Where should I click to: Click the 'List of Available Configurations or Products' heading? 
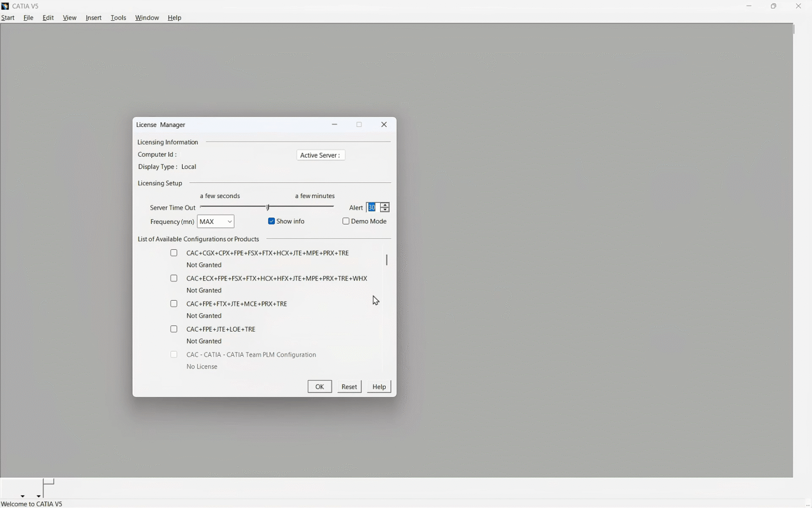(x=198, y=239)
